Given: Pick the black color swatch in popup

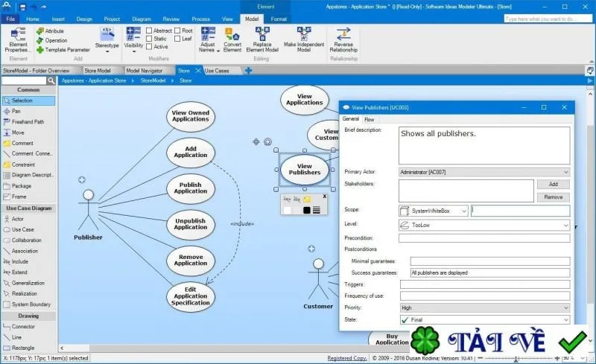Looking at the screenshot, I should tap(306, 210).
